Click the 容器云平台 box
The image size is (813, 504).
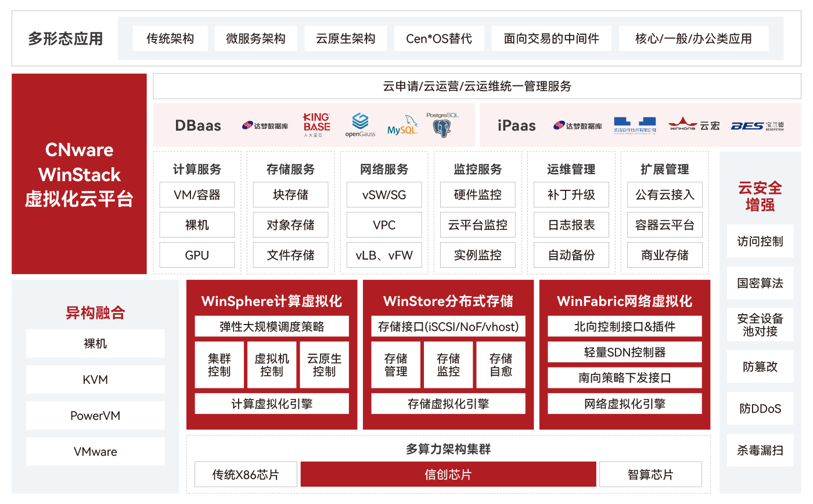click(x=665, y=225)
